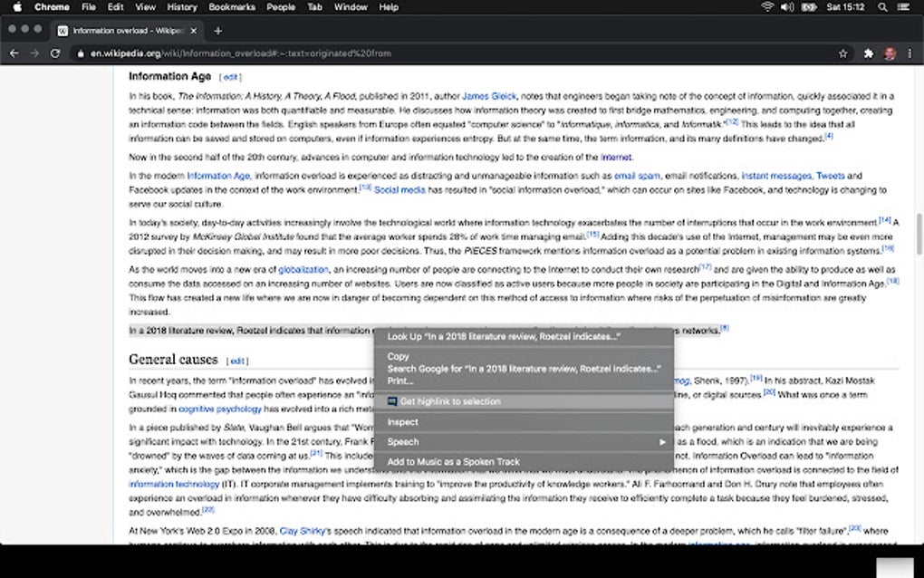Click the clock showing Sat 15:12

click(x=845, y=7)
